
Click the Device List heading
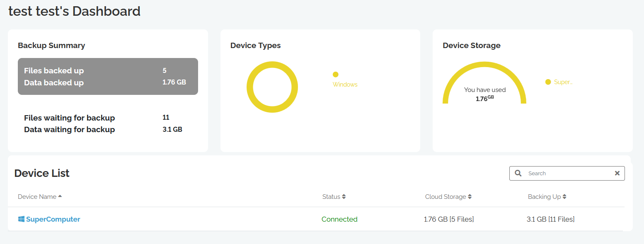tap(42, 173)
